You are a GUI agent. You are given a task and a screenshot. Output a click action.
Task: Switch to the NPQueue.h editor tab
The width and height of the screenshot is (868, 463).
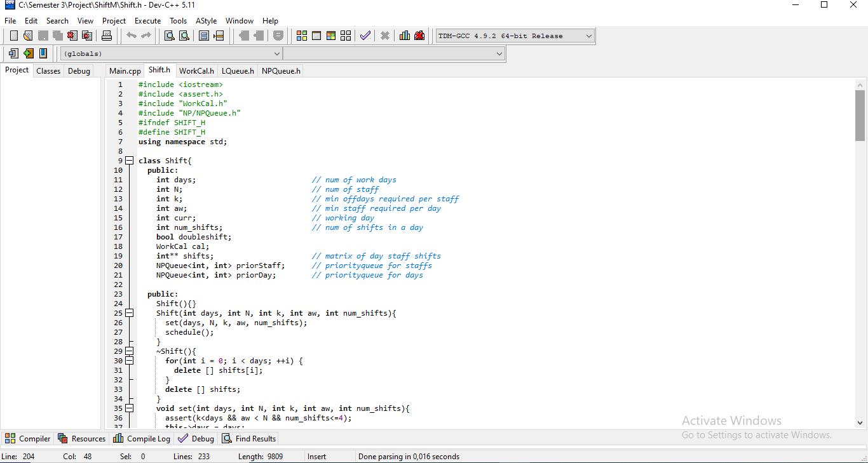[281, 71]
